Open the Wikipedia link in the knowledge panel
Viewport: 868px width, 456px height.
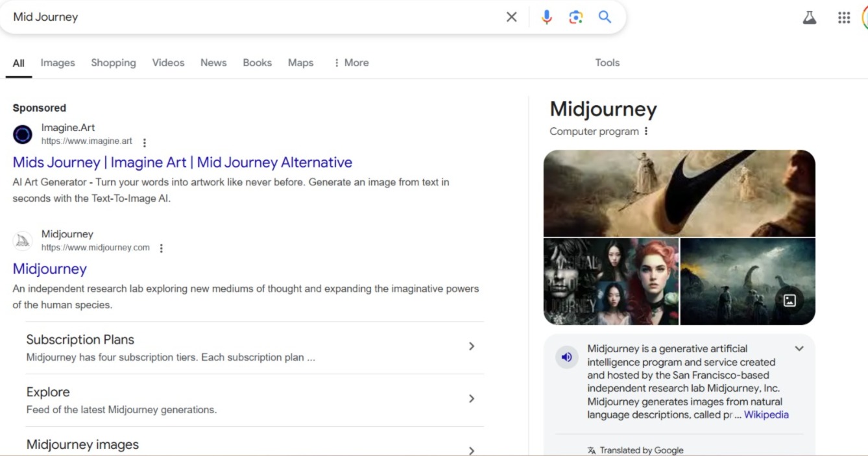(x=766, y=415)
